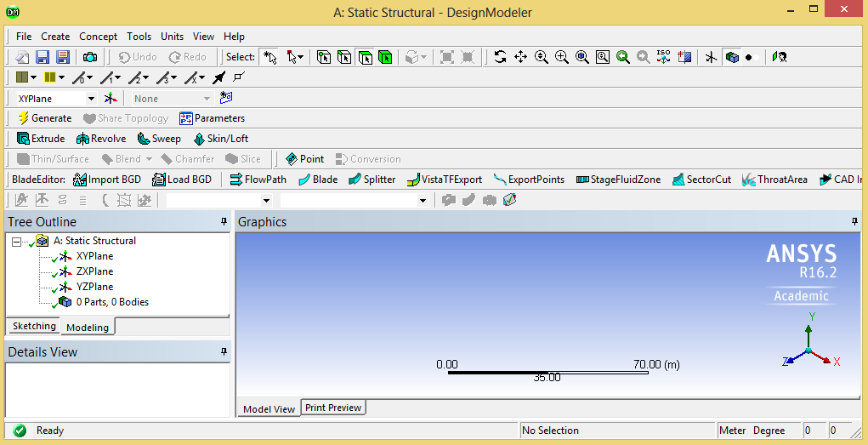
Task: Click the Magnifier Window icon
Action: pyautogui.click(x=603, y=56)
